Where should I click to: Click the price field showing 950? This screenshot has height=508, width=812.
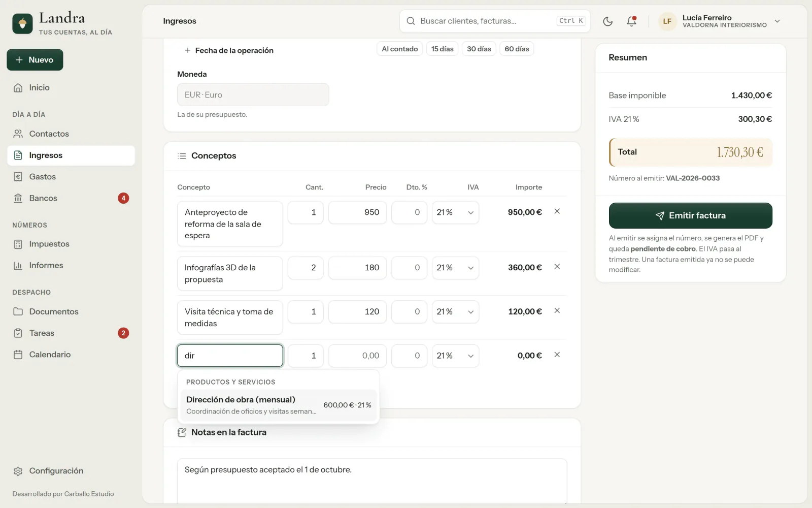point(357,212)
